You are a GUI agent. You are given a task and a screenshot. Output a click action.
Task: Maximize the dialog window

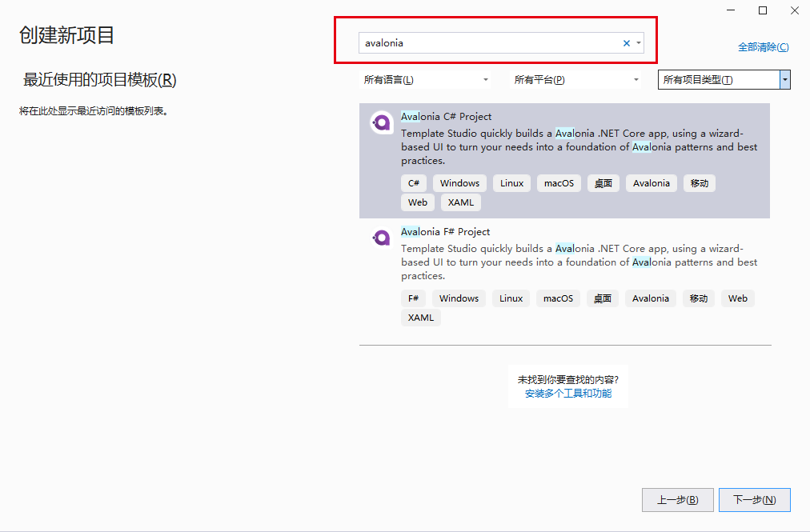(763, 10)
